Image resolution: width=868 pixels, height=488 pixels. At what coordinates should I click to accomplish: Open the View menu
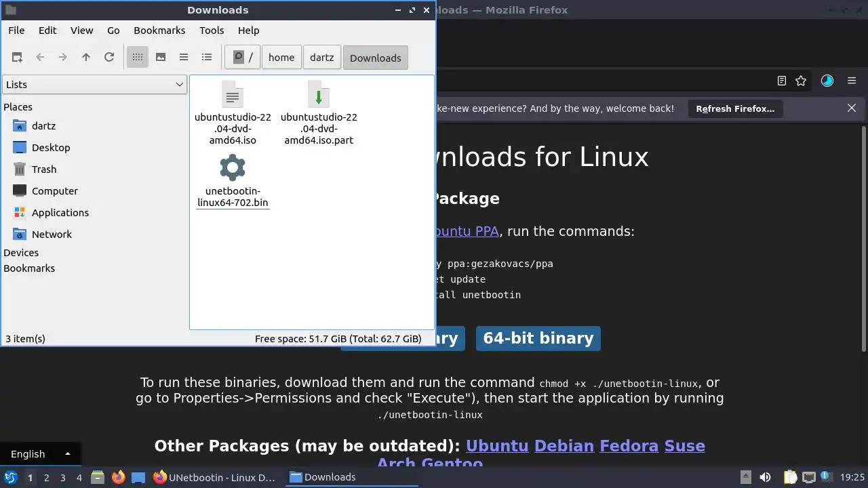pos(82,30)
